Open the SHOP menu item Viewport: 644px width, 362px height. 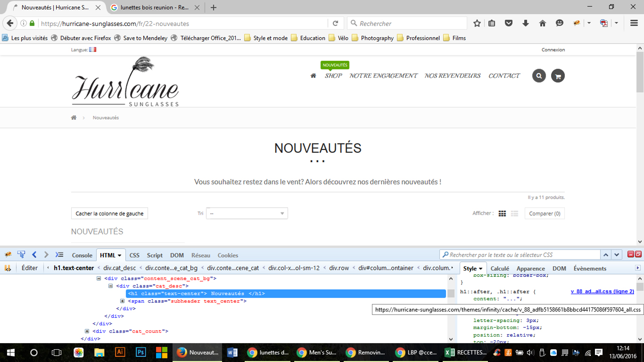(x=333, y=76)
